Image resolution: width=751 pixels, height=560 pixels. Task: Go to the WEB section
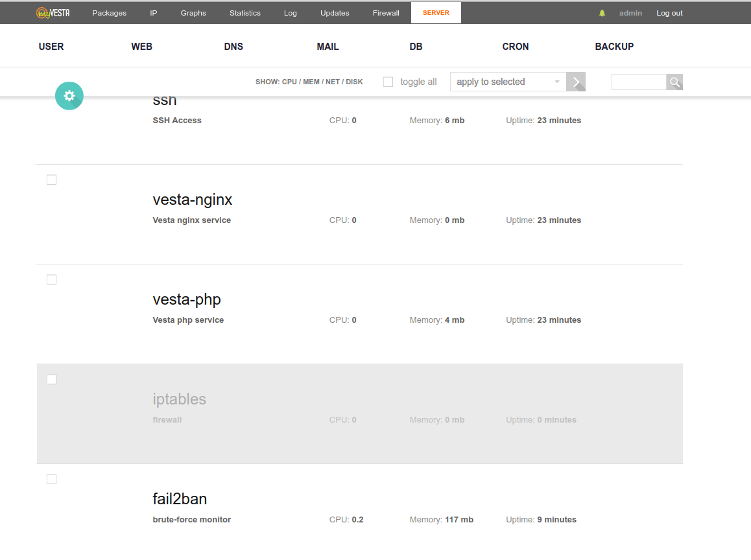point(142,47)
